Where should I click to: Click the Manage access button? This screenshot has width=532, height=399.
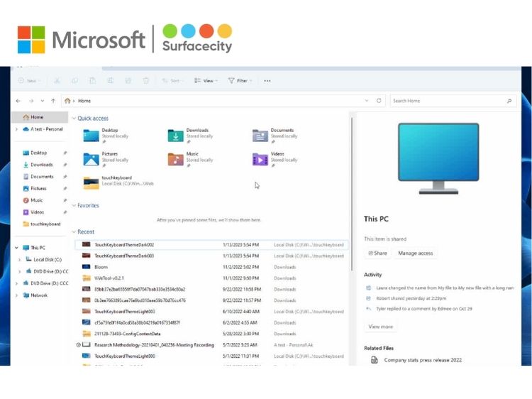point(416,253)
